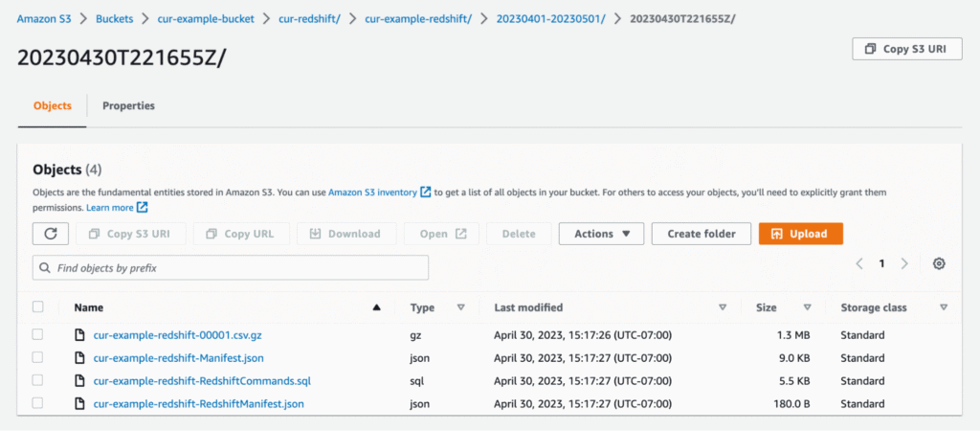The image size is (980, 431).
Task: Sort by Size column arrow
Action: pyautogui.click(x=808, y=307)
